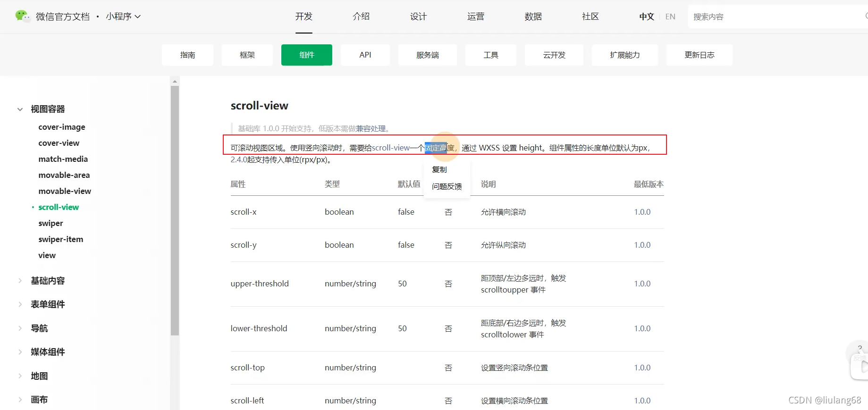The height and width of the screenshot is (410, 868).
Task: Select the 服务端 sub-navigation button
Action: (x=428, y=55)
